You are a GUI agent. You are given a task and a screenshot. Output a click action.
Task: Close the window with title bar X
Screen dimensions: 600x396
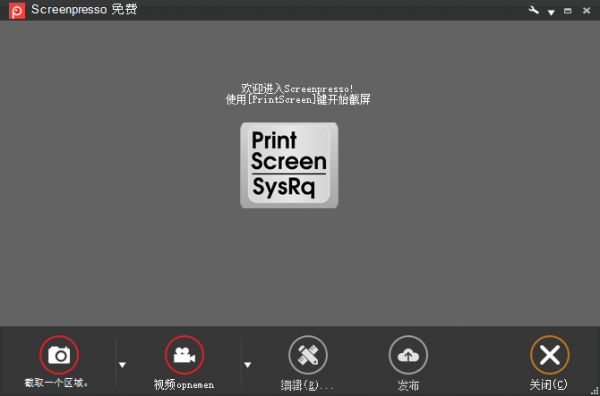pyautogui.click(x=586, y=11)
